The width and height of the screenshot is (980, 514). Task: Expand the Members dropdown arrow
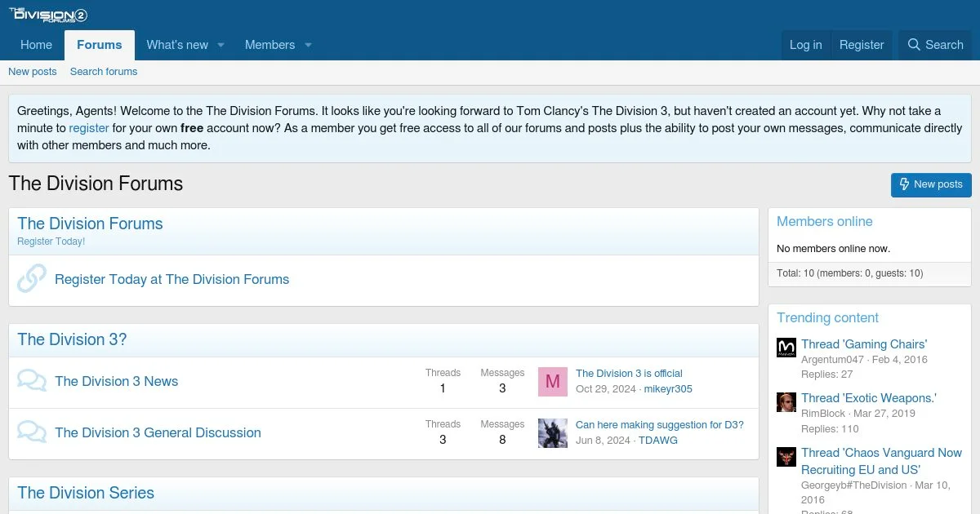(x=308, y=45)
